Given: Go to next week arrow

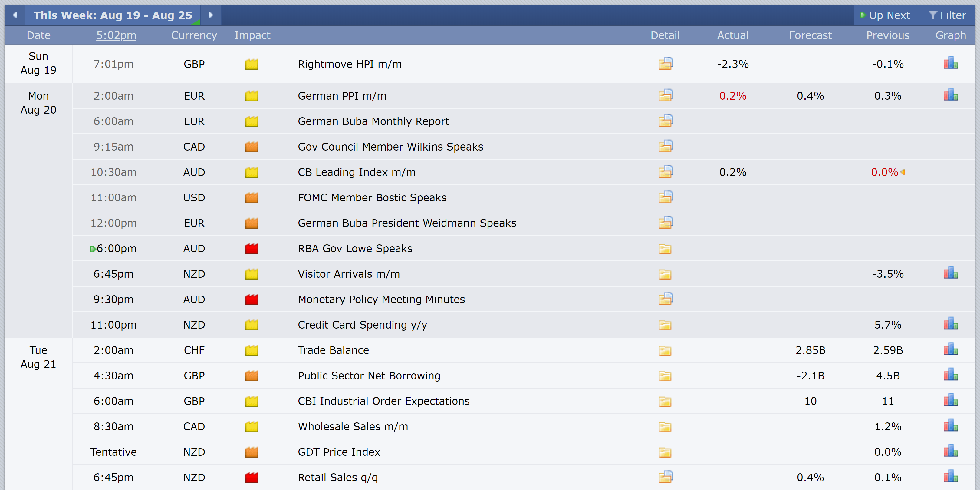Looking at the screenshot, I should point(210,15).
